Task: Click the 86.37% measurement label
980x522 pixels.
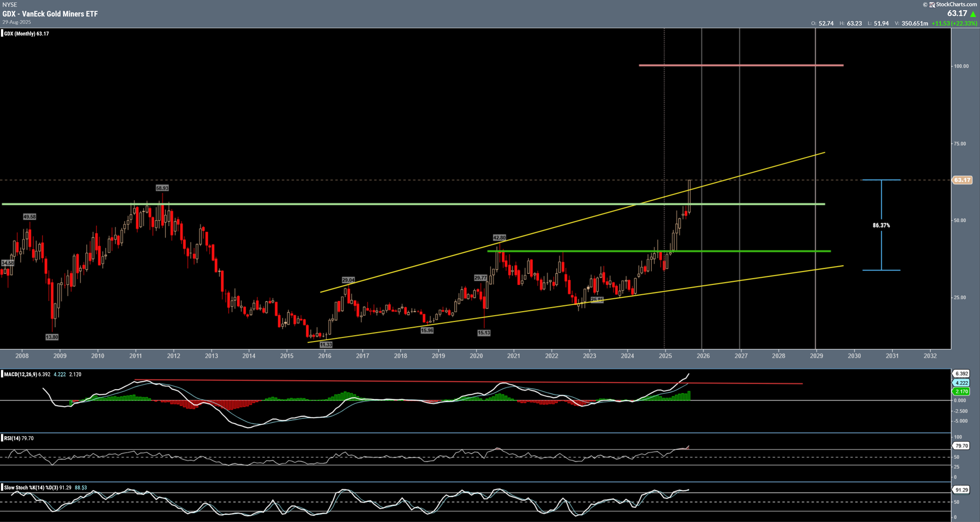Action: click(x=881, y=225)
